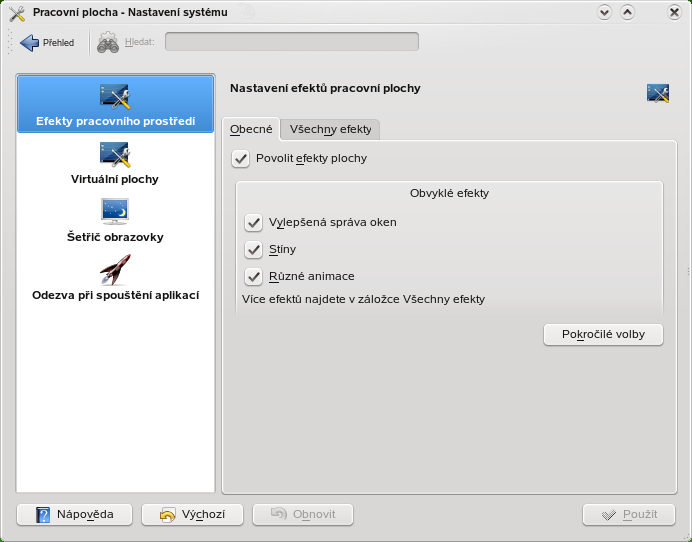Click the Obvyklé efekty group heading
Screen dimensions: 692x542
[x=449, y=193]
